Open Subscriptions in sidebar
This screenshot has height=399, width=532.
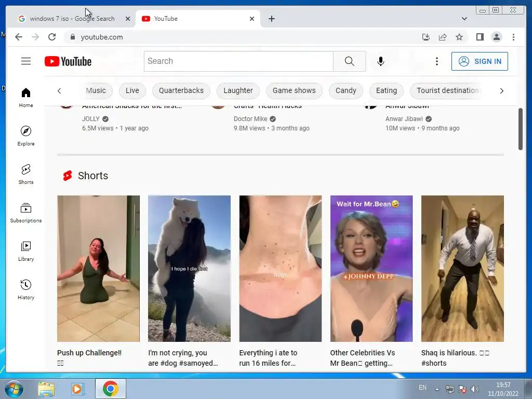[26, 212]
